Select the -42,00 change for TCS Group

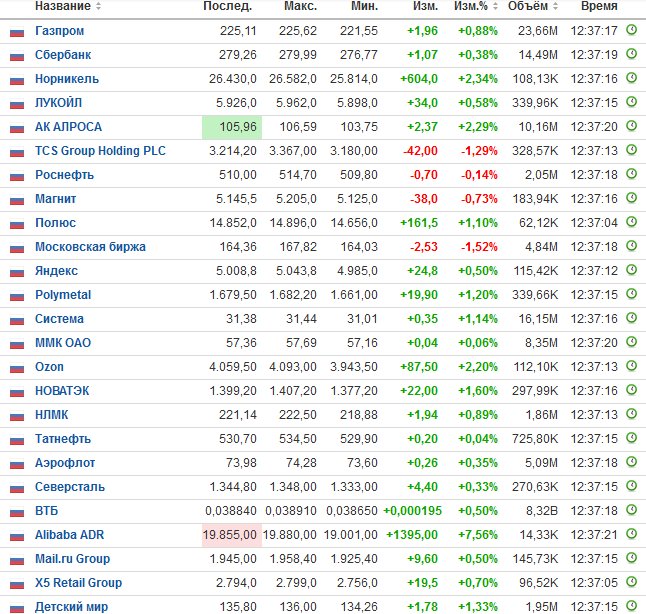click(x=420, y=151)
